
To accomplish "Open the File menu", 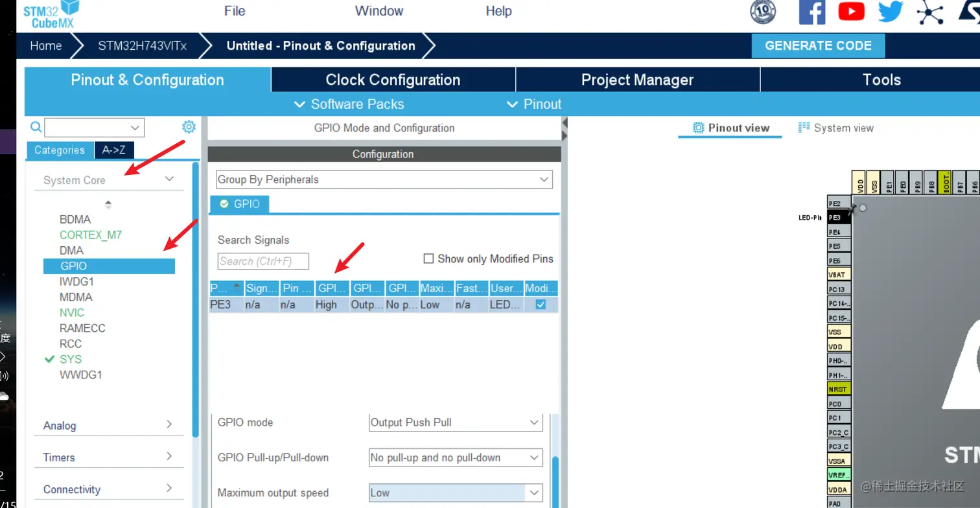I will [235, 11].
